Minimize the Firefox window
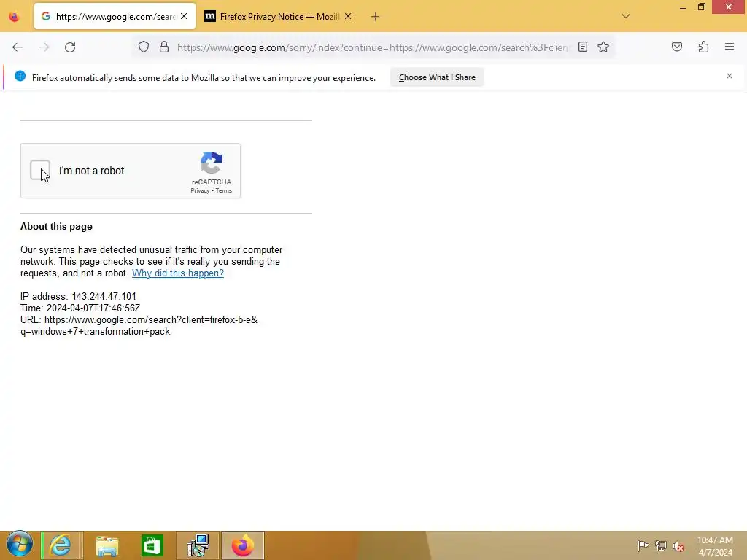 pyautogui.click(x=683, y=7)
